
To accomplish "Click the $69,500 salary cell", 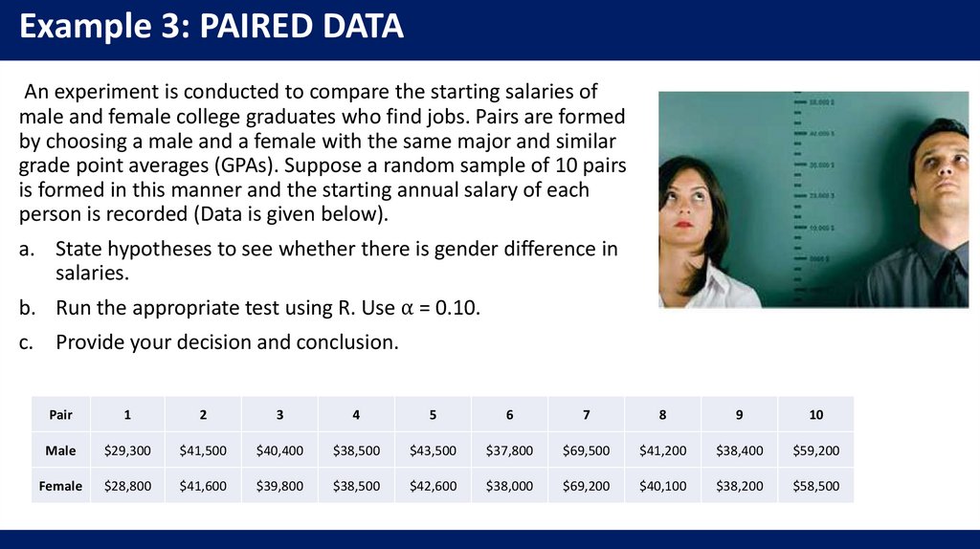I will (x=587, y=450).
